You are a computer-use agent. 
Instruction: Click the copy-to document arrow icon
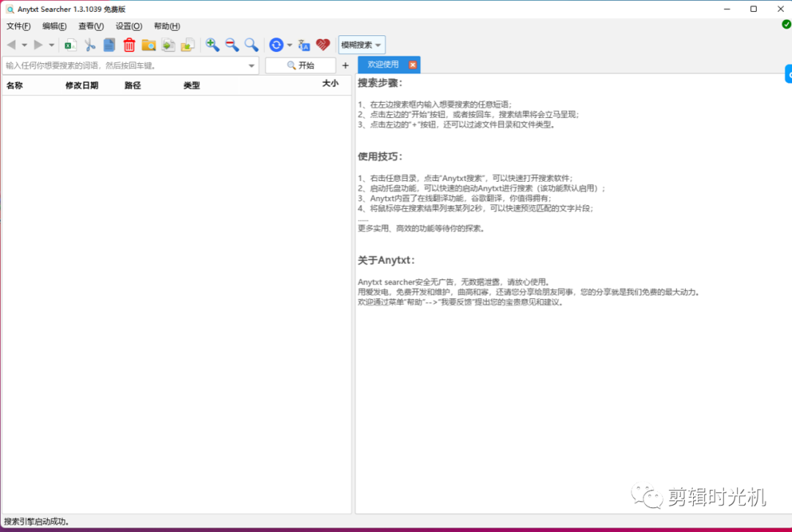point(168,45)
